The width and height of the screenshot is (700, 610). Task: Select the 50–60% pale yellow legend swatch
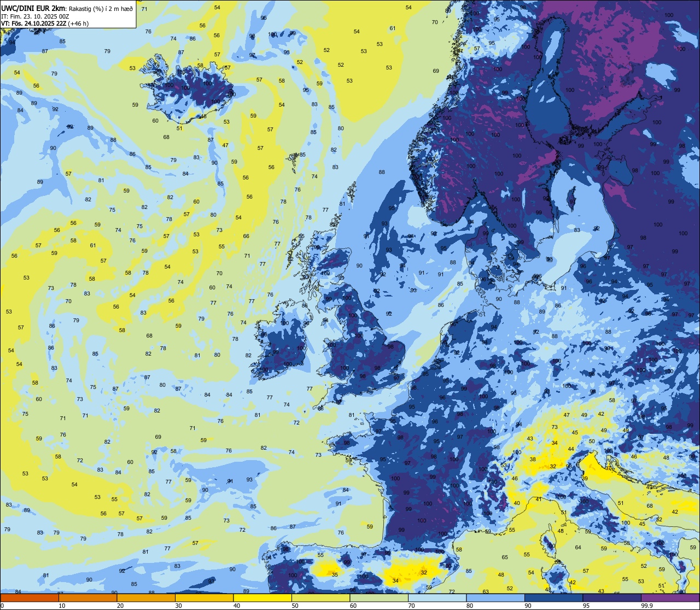tap(320, 597)
